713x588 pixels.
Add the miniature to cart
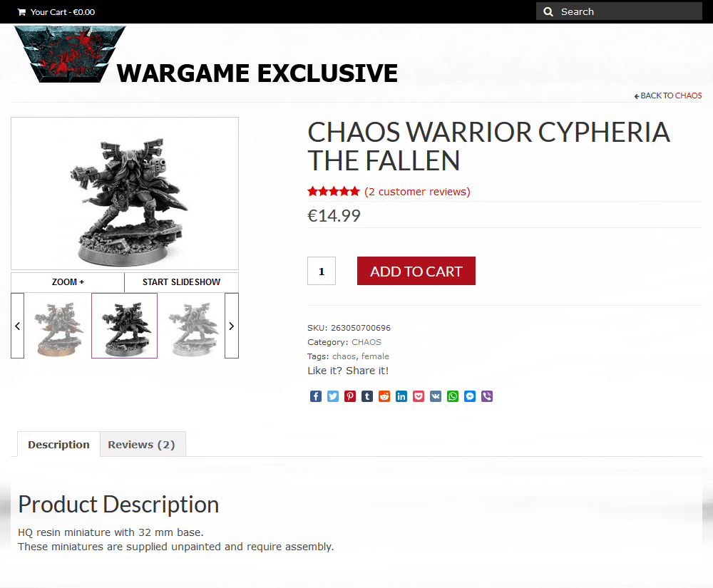[416, 271]
